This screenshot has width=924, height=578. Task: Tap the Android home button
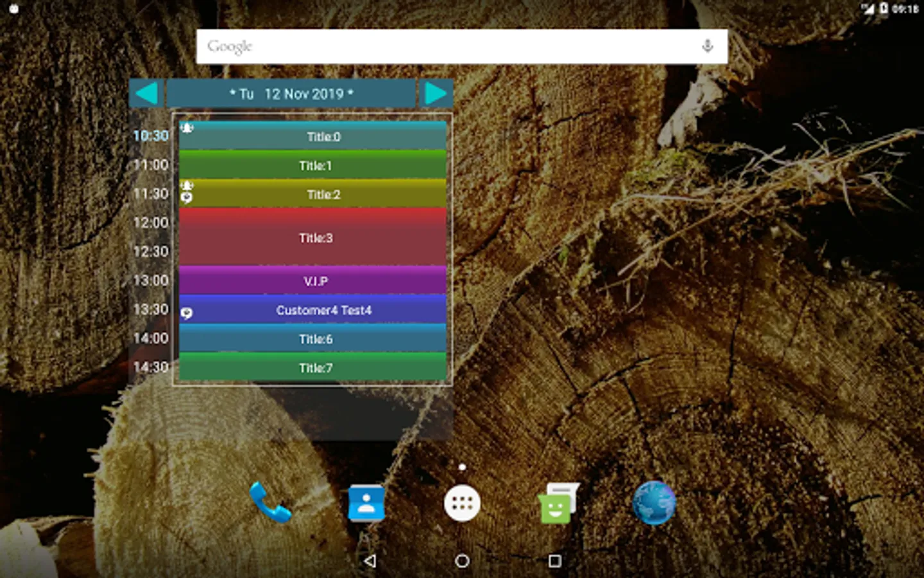coord(462,561)
